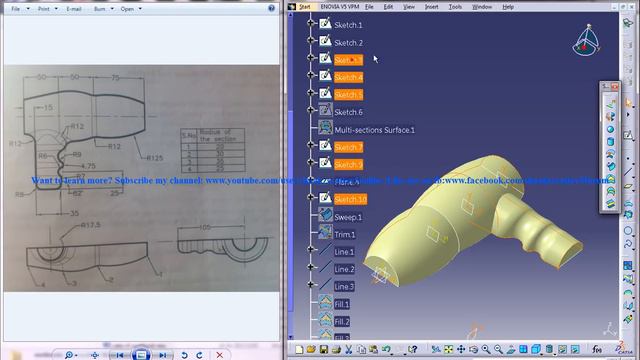Start slideshow with the center round button
The image size is (640, 360).
(x=141, y=355)
